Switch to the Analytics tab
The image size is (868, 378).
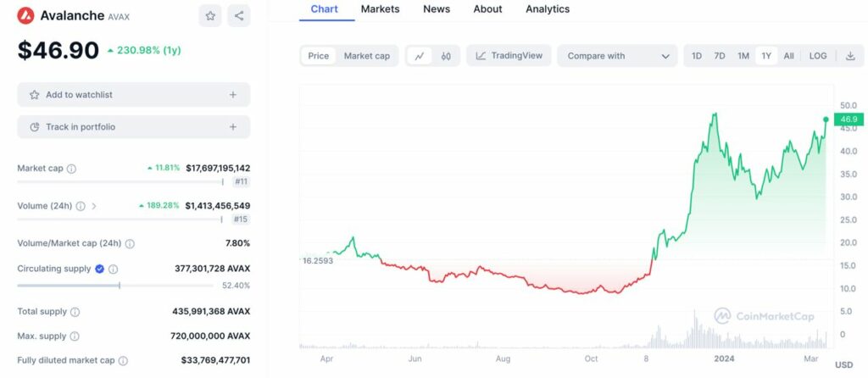pos(548,9)
